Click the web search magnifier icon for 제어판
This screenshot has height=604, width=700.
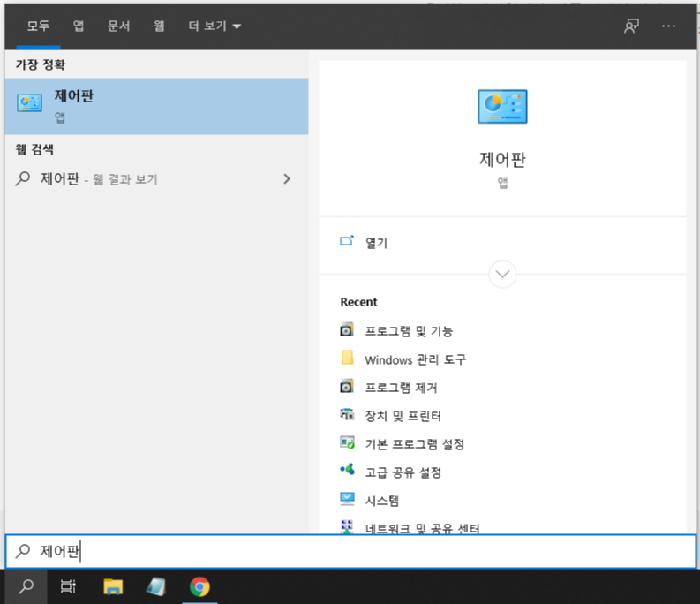pyautogui.click(x=23, y=178)
